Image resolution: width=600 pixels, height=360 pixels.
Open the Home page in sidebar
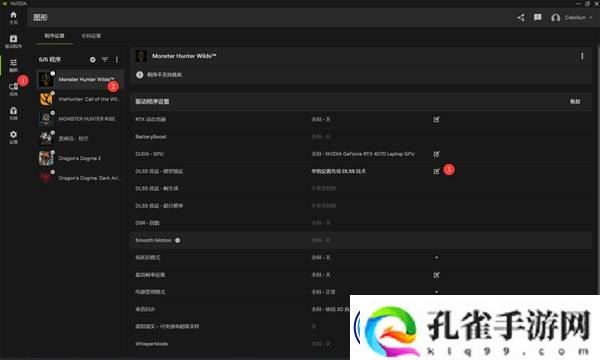click(x=13, y=17)
